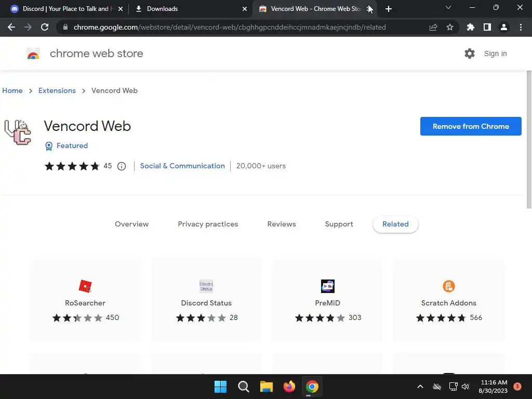The width and height of the screenshot is (532, 399).
Task: Close the Downloads tab
Action: 245,9
